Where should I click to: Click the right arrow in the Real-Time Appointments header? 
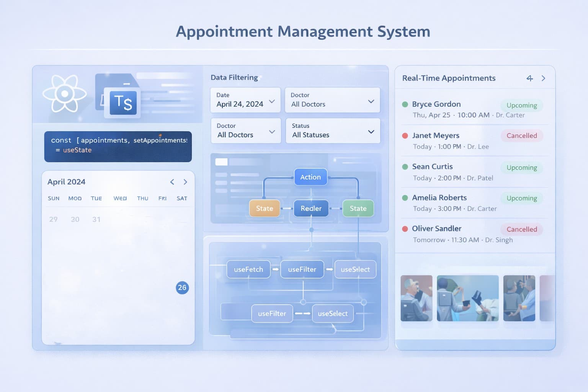pos(543,78)
